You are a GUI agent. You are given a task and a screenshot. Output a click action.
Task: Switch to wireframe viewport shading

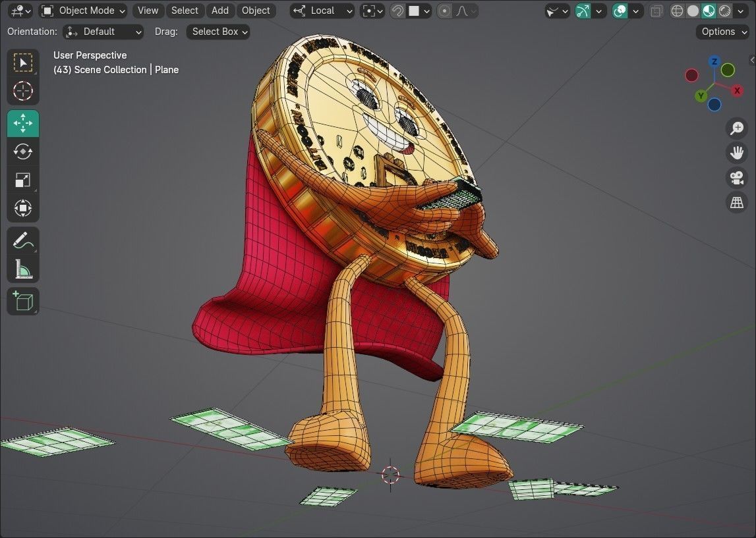click(677, 11)
